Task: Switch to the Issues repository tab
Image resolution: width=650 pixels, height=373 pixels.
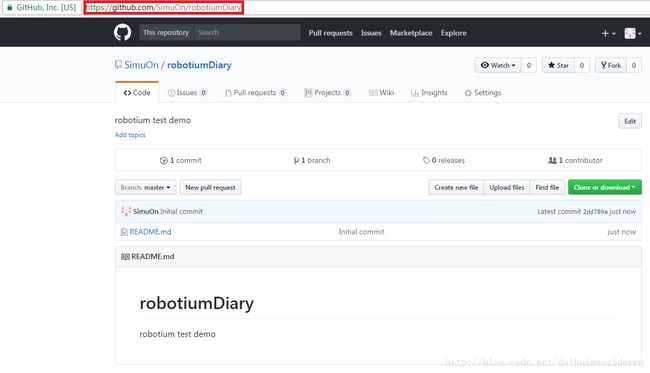Action: pyautogui.click(x=187, y=92)
